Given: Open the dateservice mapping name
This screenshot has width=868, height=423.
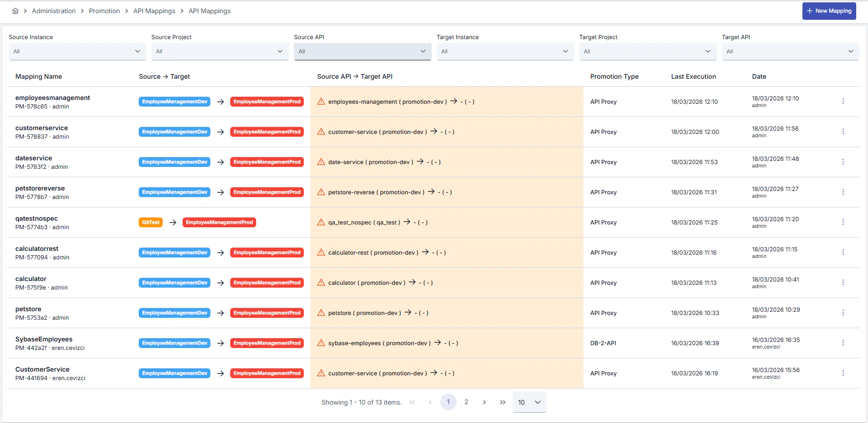Looking at the screenshot, I should pyautogui.click(x=33, y=158).
